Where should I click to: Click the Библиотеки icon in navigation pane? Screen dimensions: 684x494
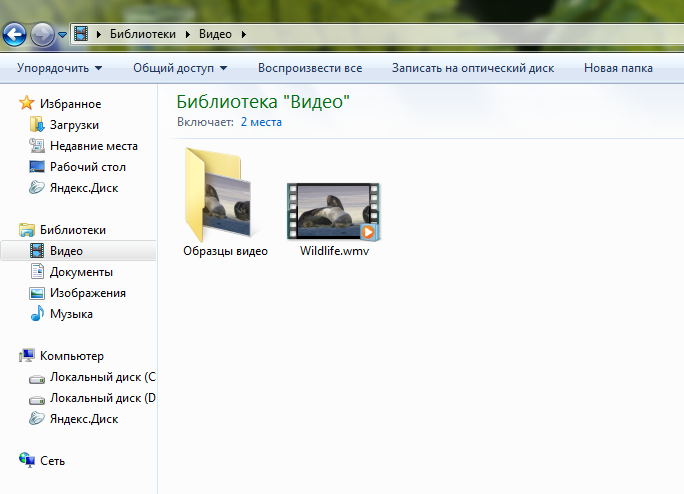coord(27,230)
